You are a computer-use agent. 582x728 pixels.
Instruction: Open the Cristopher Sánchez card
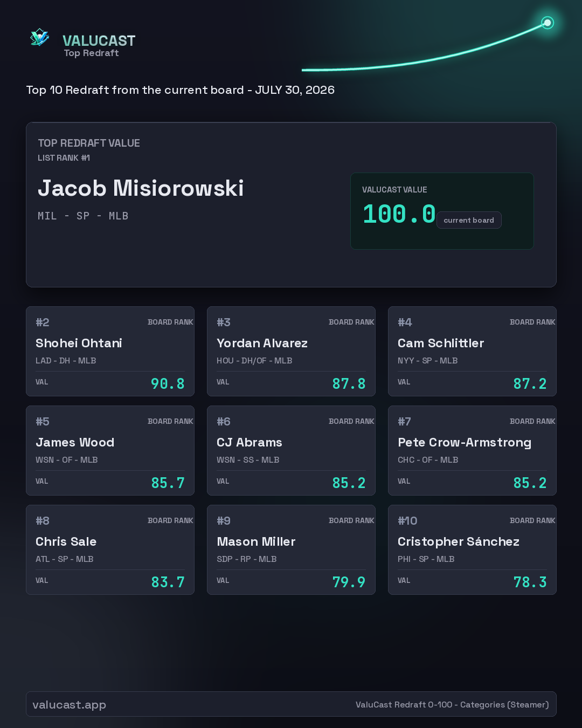pyautogui.click(x=472, y=550)
